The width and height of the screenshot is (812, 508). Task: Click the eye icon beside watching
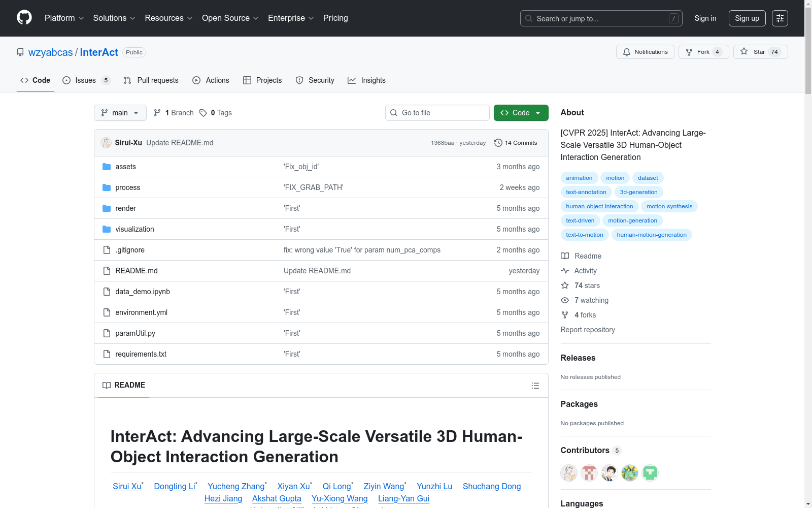coord(565,300)
